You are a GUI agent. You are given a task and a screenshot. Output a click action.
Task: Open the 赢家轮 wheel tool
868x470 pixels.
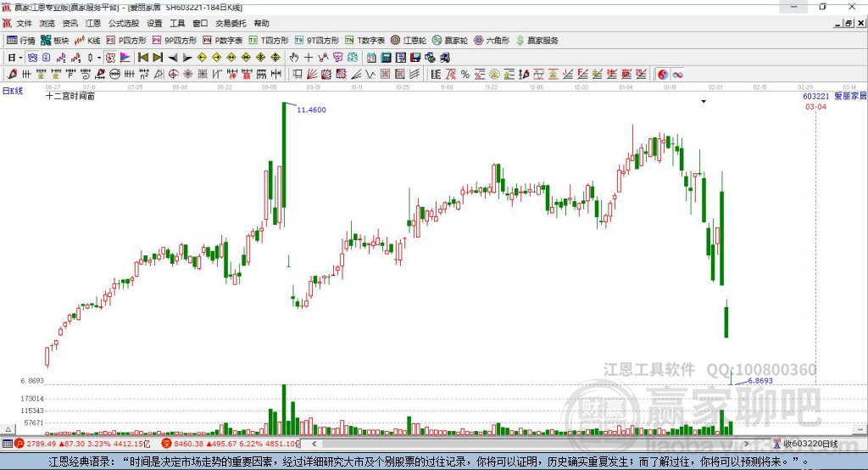pyautogui.click(x=449, y=41)
